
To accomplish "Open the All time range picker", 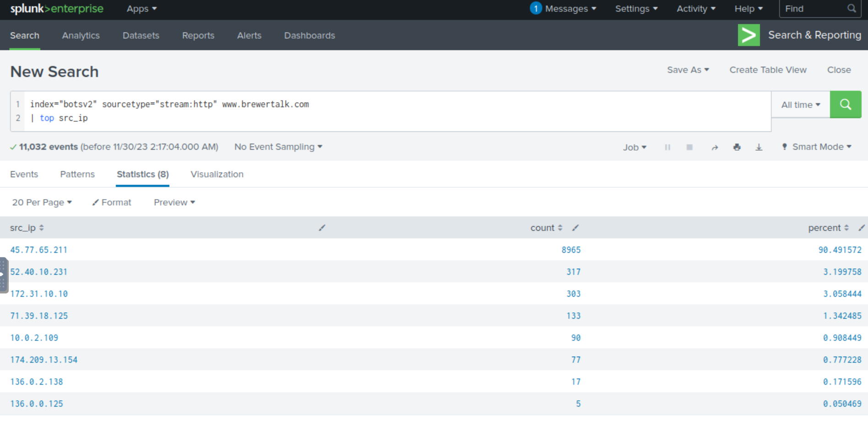I will click(801, 105).
